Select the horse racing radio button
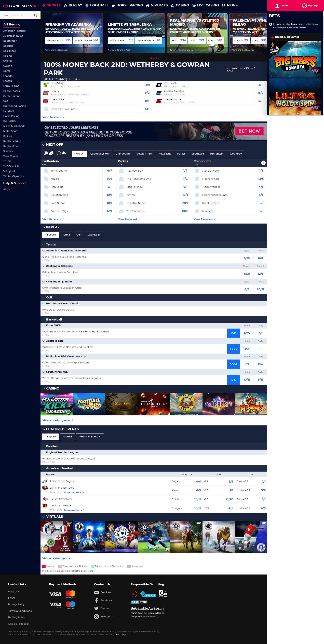The height and width of the screenshot is (644, 324). click(46, 153)
